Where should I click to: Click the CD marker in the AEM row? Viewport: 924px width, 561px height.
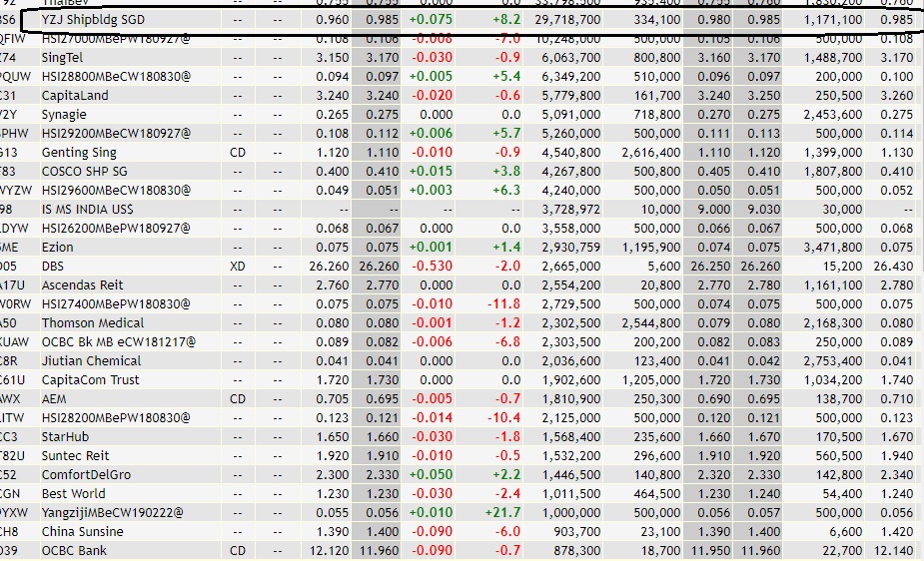click(238, 399)
